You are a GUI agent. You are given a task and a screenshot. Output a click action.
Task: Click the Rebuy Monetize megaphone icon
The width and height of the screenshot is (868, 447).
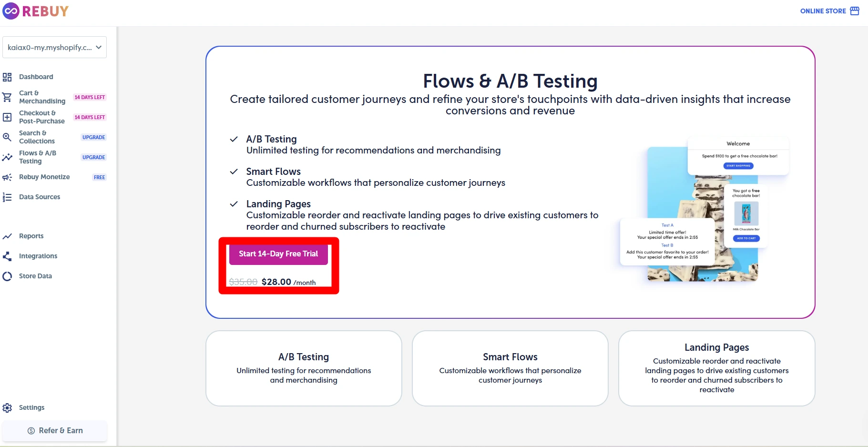[x=7, y=177]
